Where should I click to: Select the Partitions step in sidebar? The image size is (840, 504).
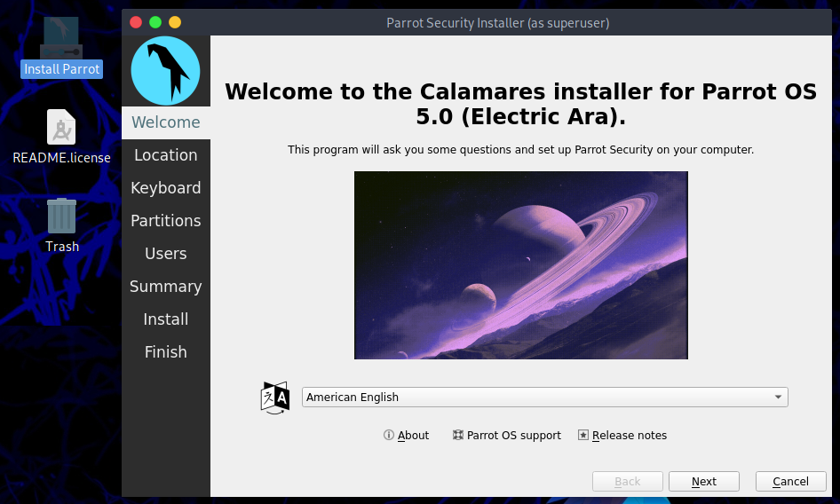tap(166, 221)
